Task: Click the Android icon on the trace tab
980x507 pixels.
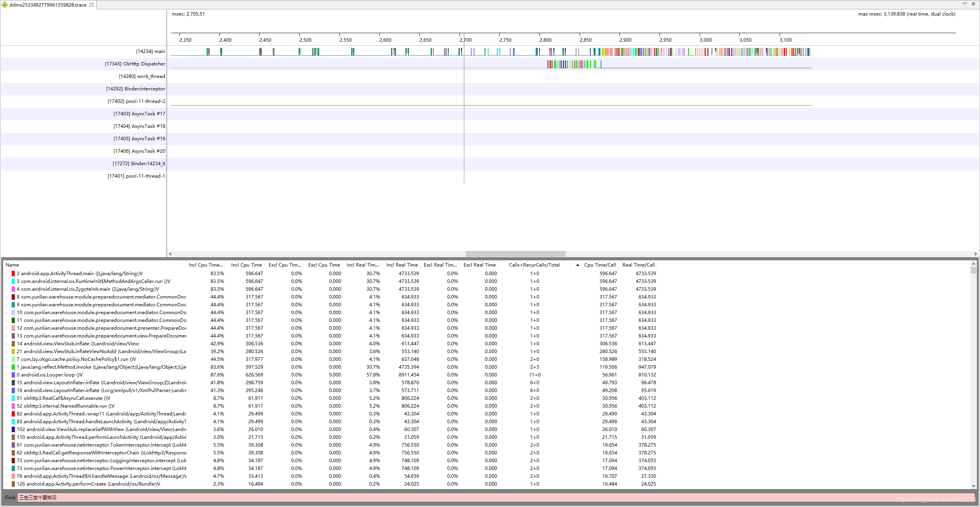Action: click(5, 5)
